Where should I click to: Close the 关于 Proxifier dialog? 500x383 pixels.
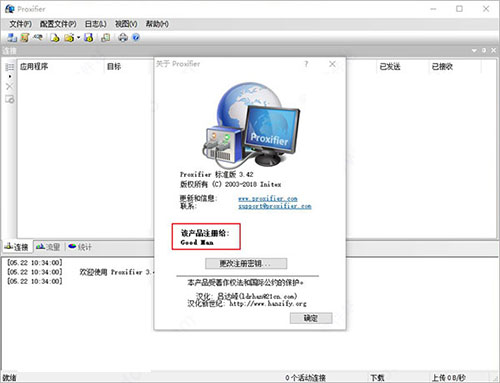tap(332, 64)
